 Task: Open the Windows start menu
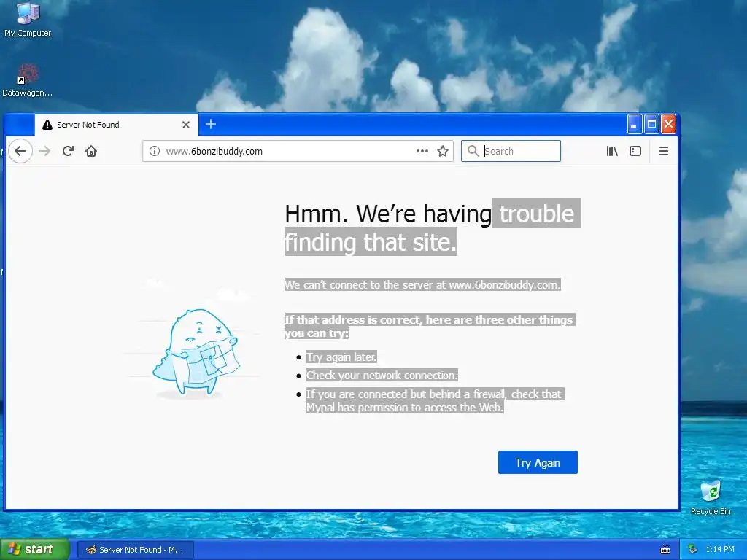coord(34,549)
